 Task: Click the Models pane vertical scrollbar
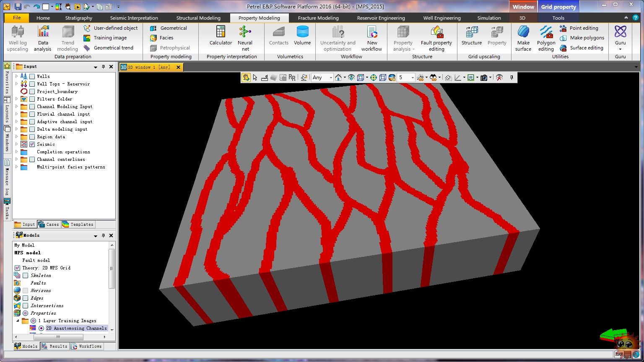pyautogui.click(x=112, y=268)
